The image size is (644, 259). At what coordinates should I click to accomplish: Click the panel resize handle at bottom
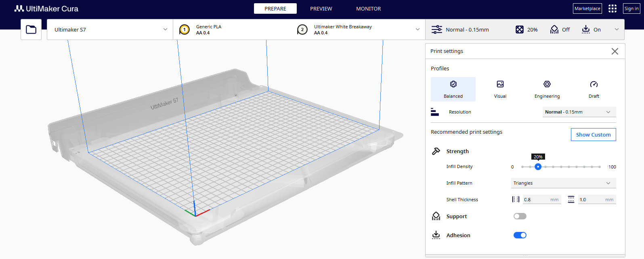[525, 255]
